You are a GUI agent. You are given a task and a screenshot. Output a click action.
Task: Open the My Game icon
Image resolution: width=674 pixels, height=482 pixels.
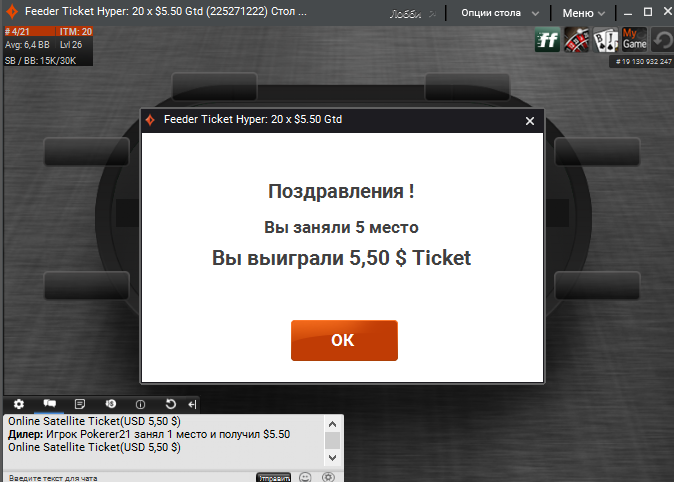[634, 40]
